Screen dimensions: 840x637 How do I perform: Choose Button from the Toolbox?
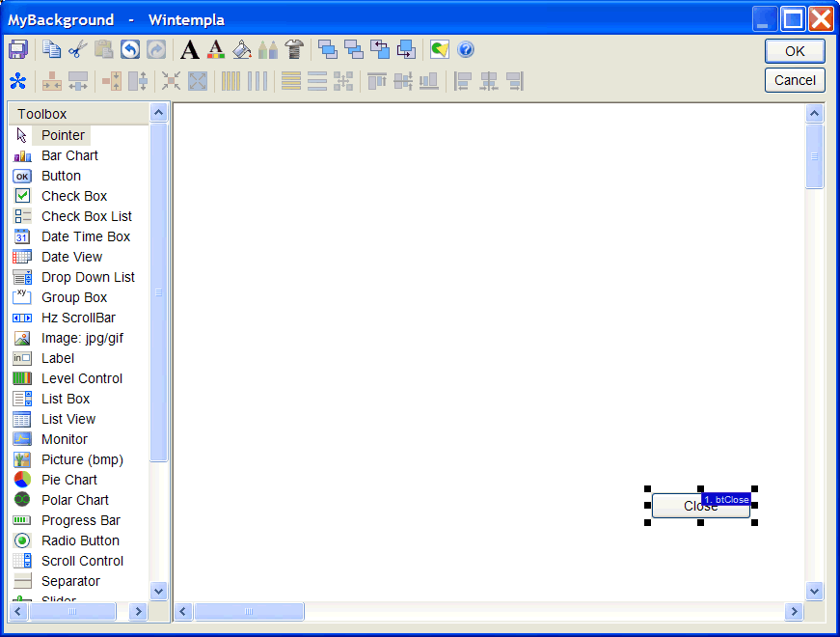61,176
